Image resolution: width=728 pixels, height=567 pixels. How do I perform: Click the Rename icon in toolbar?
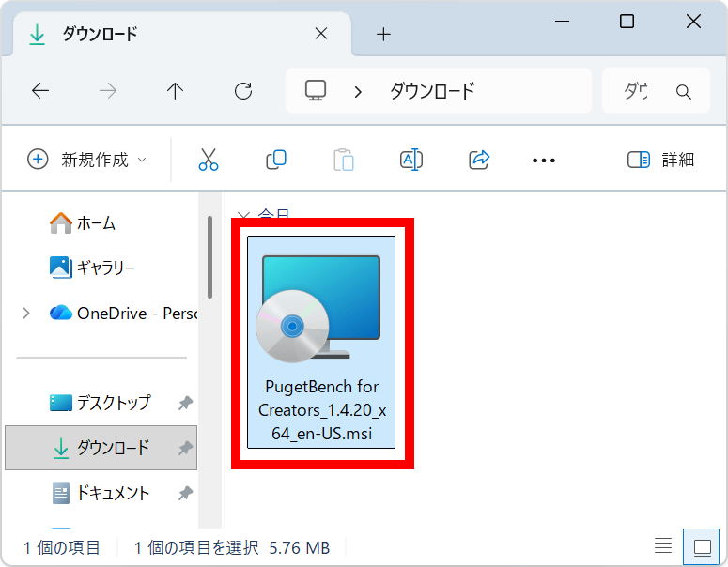pyautogui.click(x=410, y=160)
